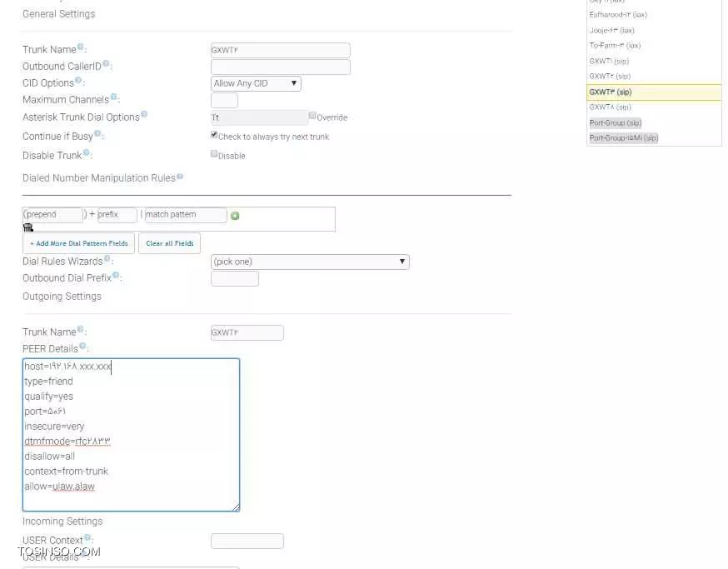The height and width of the screenshot is (569, 728).
Task: Click trash icon to delete dial pattern
Action: pos(28,227)
